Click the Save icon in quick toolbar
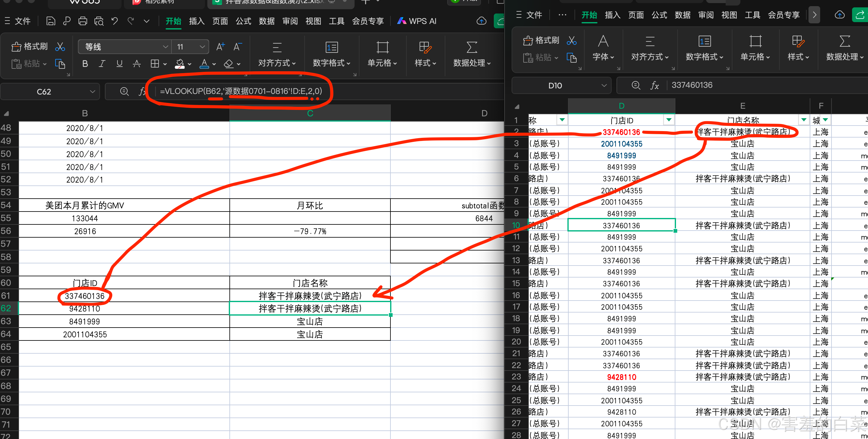 51,21
